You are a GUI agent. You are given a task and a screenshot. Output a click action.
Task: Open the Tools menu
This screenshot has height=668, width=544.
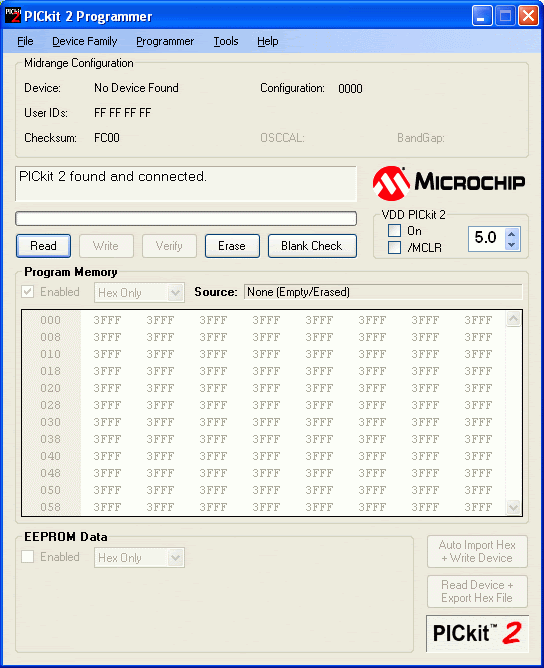(226, 41)
